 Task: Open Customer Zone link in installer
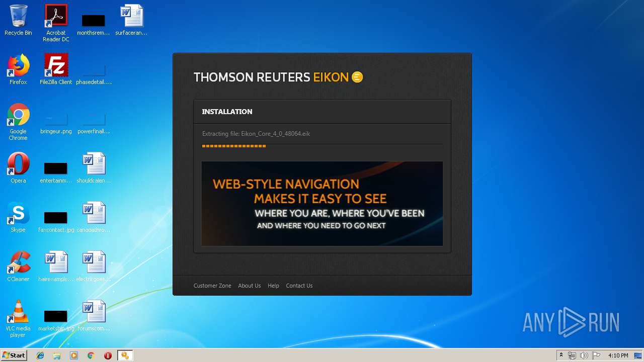click(x=212, y=286)
